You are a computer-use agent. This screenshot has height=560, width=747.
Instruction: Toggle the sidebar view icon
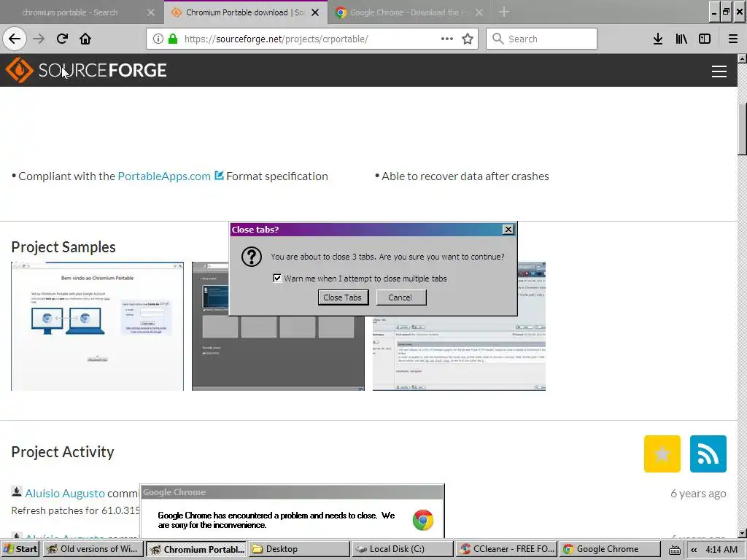pos(705,39)
